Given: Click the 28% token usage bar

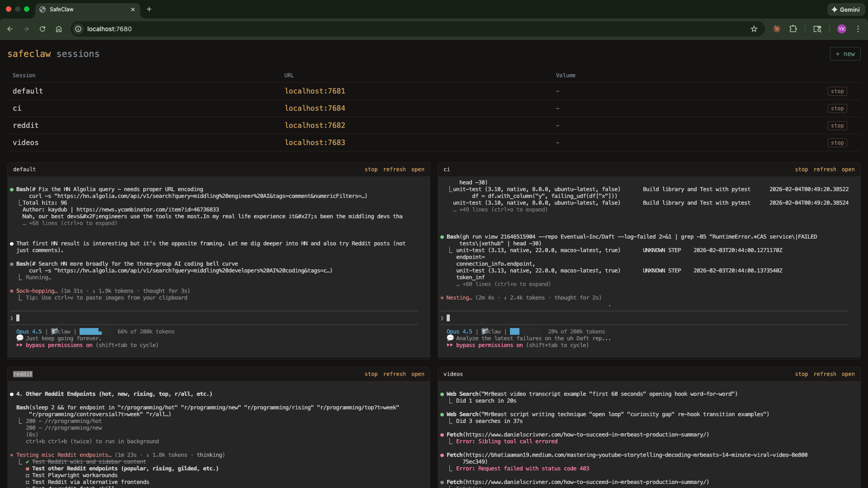Looking at the screenshot, I should click(526, 332).
